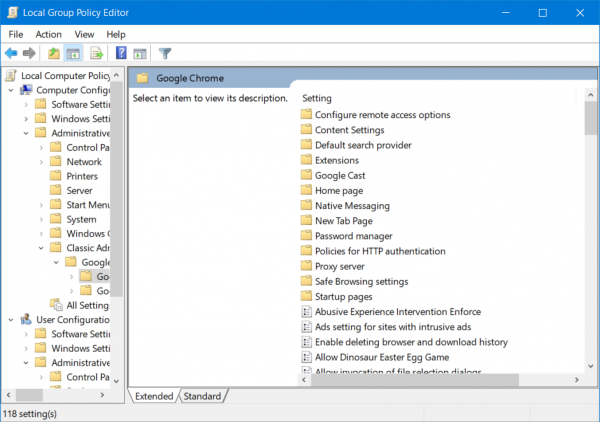Open the Action menu
The height and width of the screenshot is (422, 600).
(48, 34)
